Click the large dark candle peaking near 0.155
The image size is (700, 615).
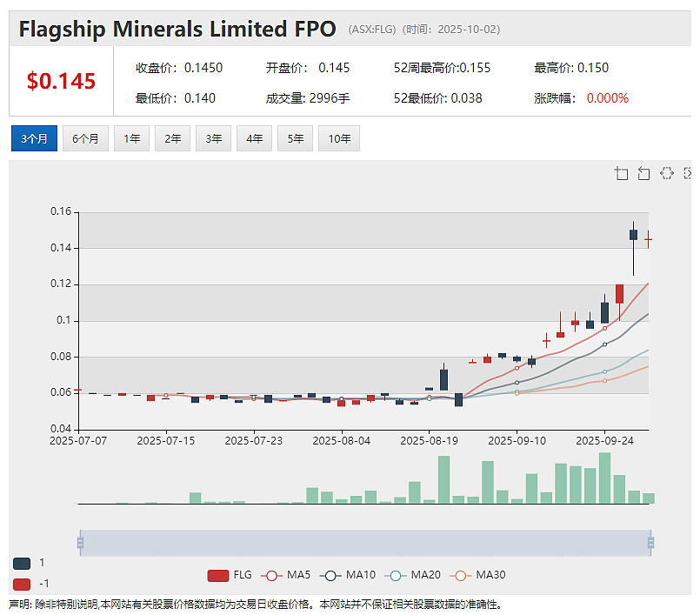coord(633,235)
